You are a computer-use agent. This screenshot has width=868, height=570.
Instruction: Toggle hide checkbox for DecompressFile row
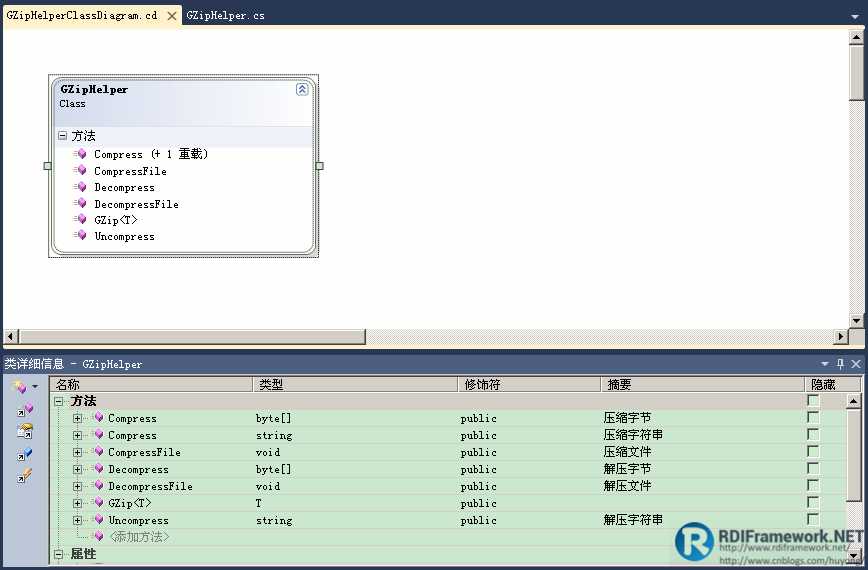pyautogui.click(x=813, y=485)
